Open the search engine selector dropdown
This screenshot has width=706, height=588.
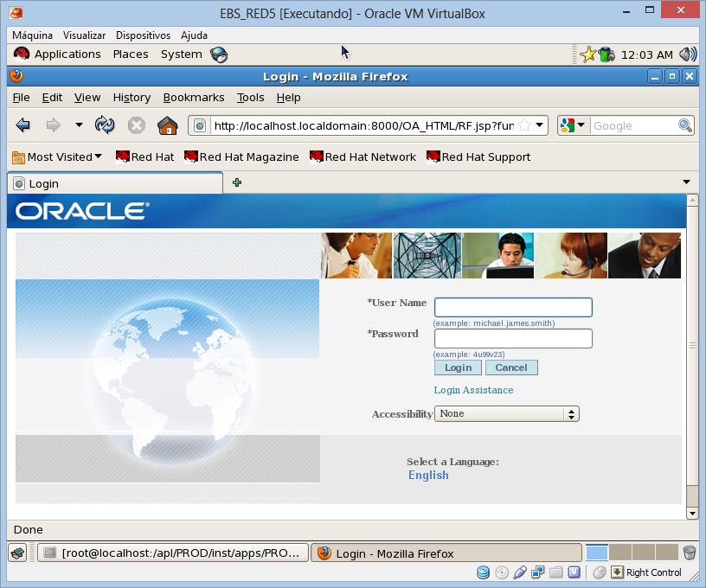pos(572,125)
